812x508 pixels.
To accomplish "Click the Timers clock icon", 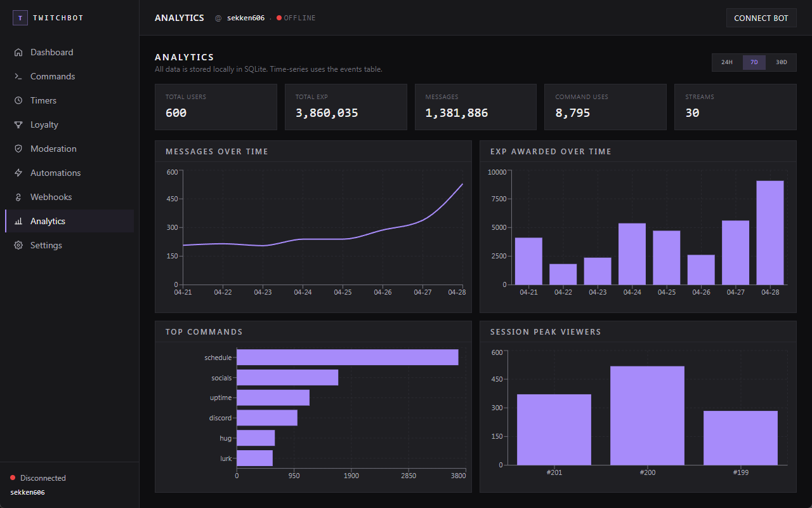I will tap(18, 100).
